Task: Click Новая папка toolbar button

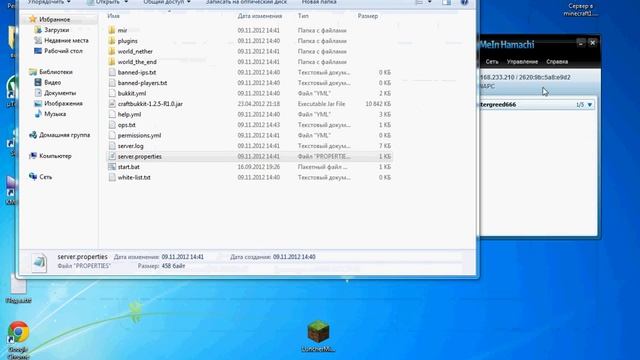Action: (x=319, y=2)
